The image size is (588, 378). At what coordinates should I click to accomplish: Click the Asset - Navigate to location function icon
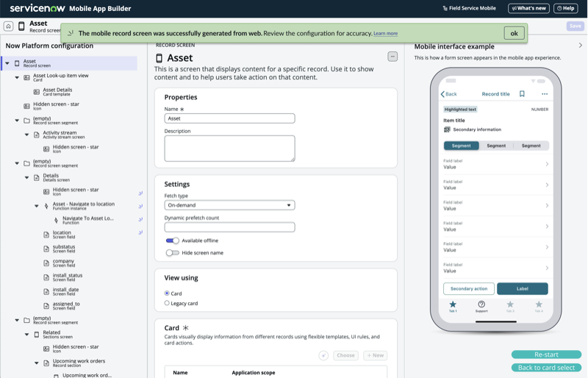46,206
